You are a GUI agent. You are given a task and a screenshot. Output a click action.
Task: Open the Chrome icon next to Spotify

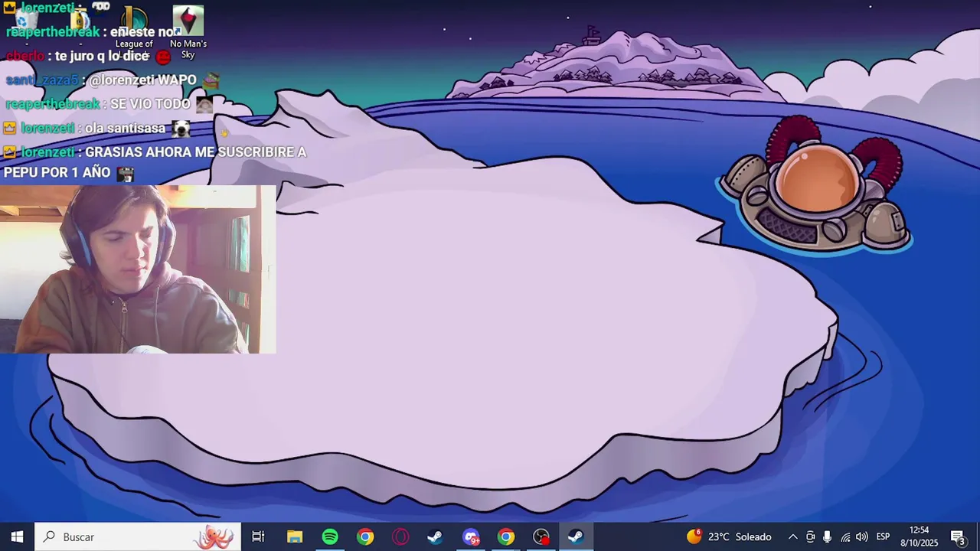click(x=365, y=536)
